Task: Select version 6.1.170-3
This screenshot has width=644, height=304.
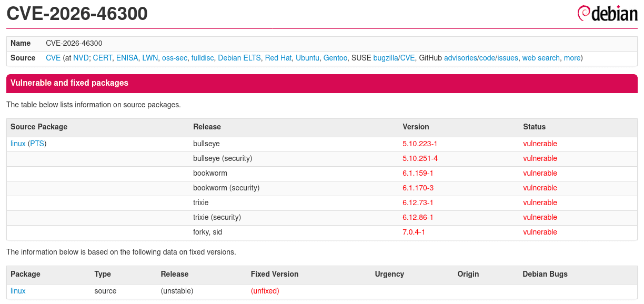Action: point(418,188)
